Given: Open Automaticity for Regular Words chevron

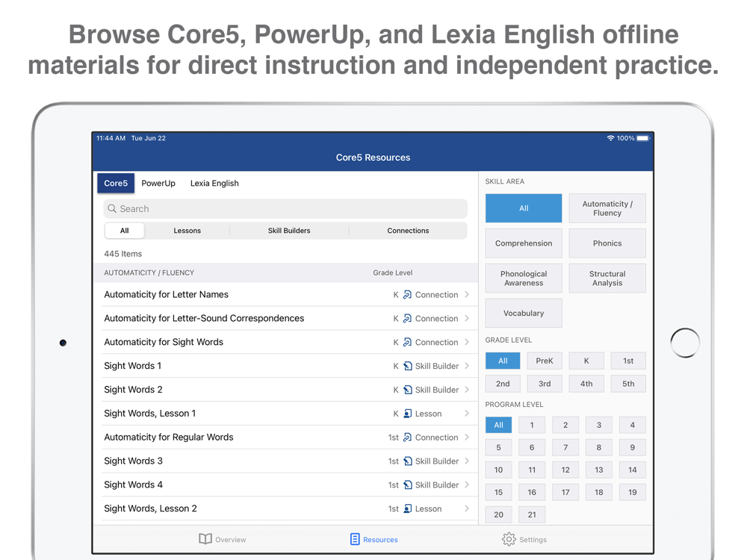Looking at the screenshot, I should [467, 438].
